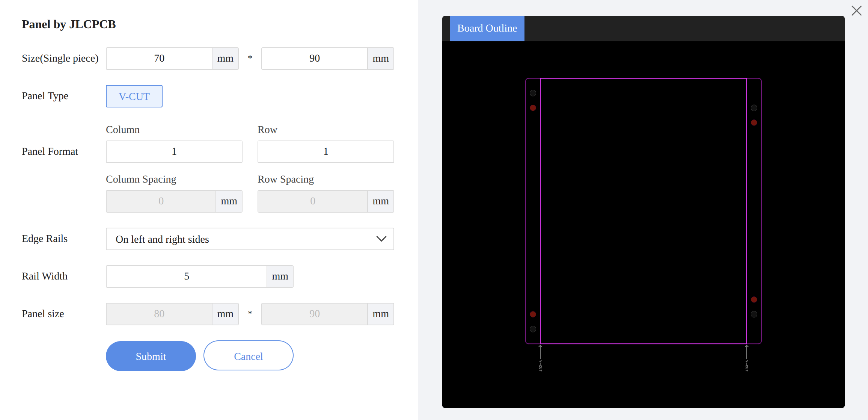Switch to the Board Outline tab
The height and width of the screenshot is (420, 868).
[x=487, y=29]
